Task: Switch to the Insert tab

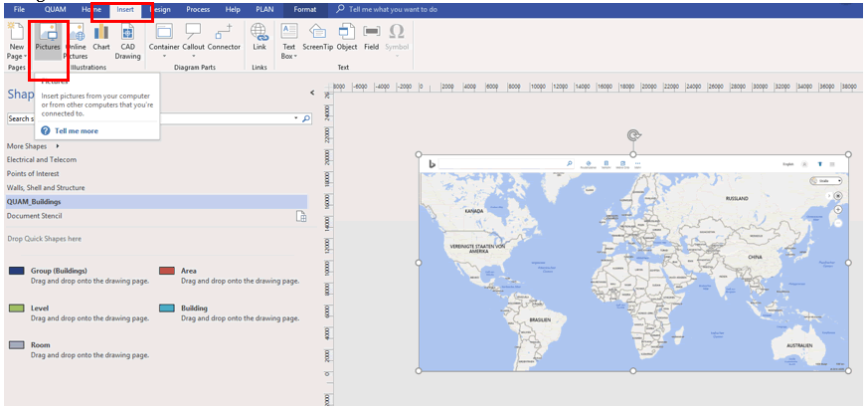Action: (125, 9)
